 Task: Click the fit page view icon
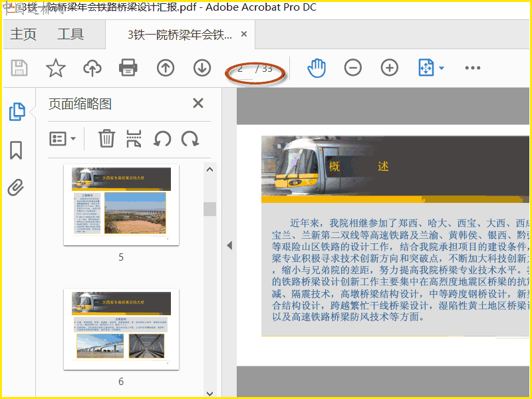tap(426, 68)
